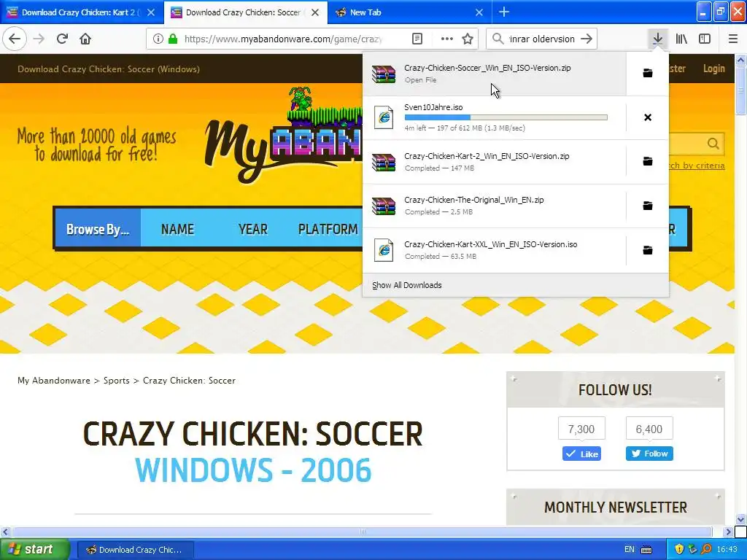Browse games by NAME
Image resolution: width=747 pixels, height=560 pixels.
click(x=178, y=230)
